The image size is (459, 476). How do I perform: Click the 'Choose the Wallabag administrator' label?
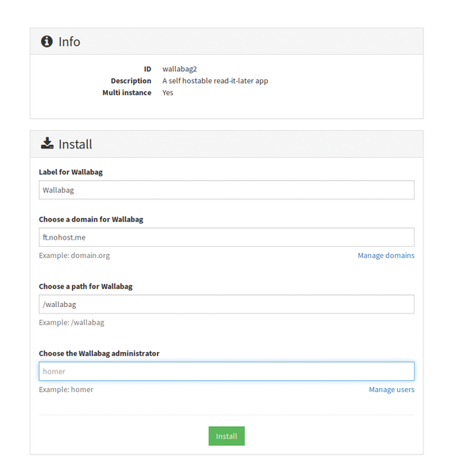[99, 353]
